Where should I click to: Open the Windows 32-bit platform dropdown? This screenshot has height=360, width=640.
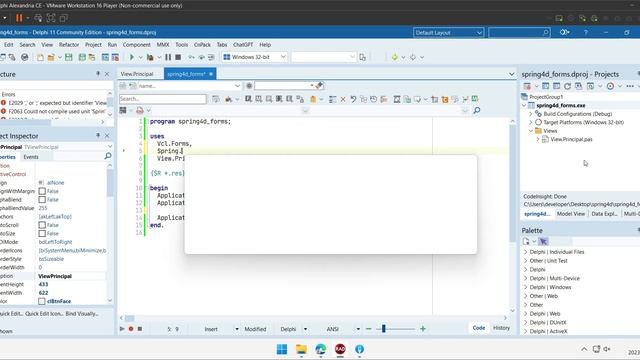283,57
